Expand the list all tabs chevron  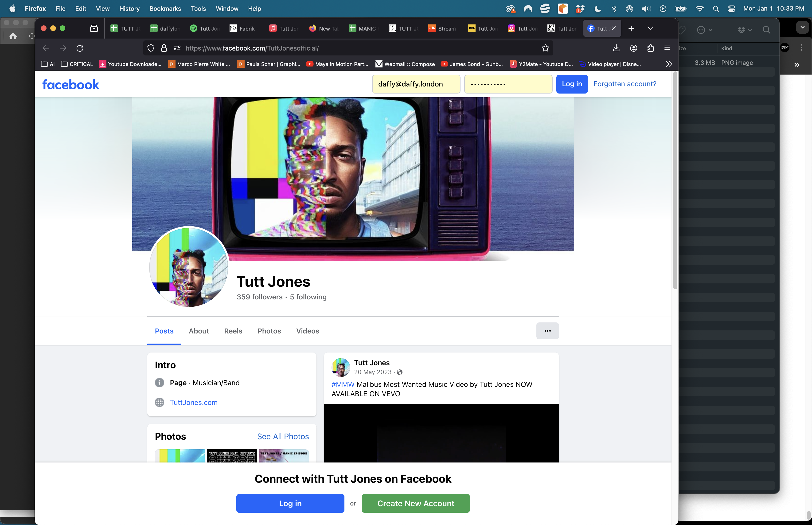tap(650, 28)
